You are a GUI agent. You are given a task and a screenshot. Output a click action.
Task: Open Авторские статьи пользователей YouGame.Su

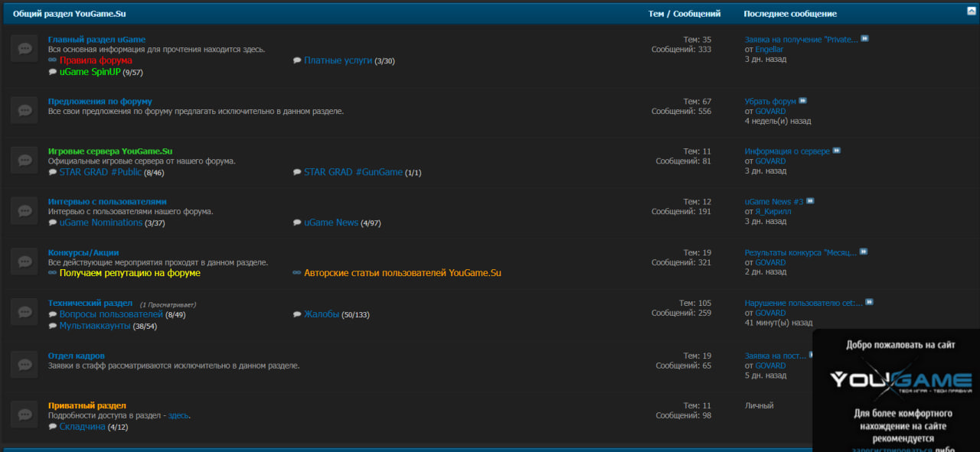pyautogui.click(x=403, y=273)
